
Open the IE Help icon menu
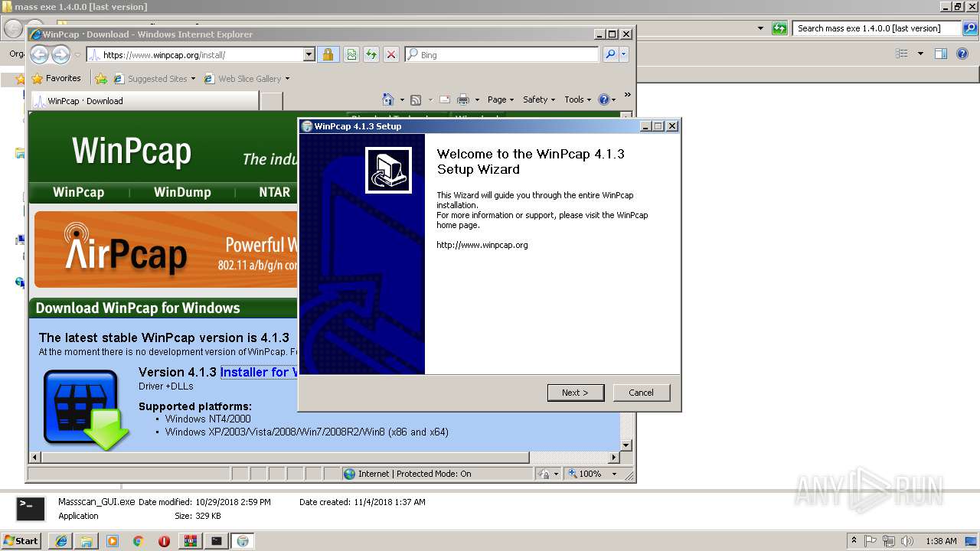coord(607,99)
